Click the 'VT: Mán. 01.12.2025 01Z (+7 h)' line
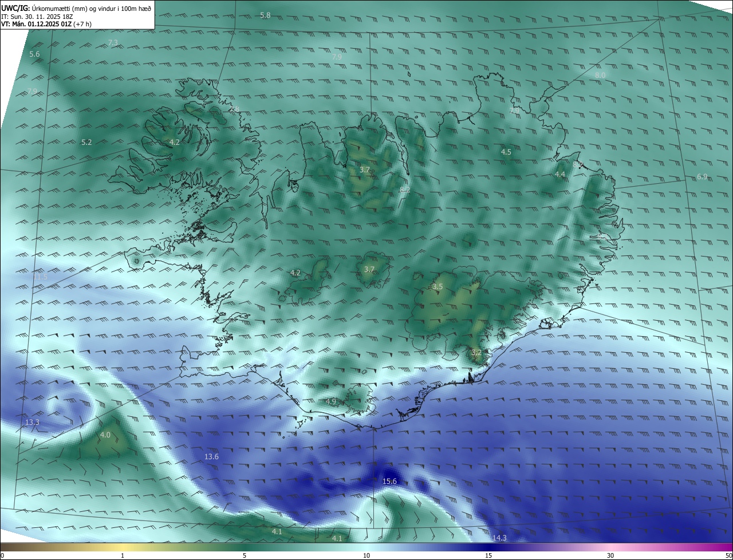This screenshot has height=560, width=733. click(x=46, y=24)
